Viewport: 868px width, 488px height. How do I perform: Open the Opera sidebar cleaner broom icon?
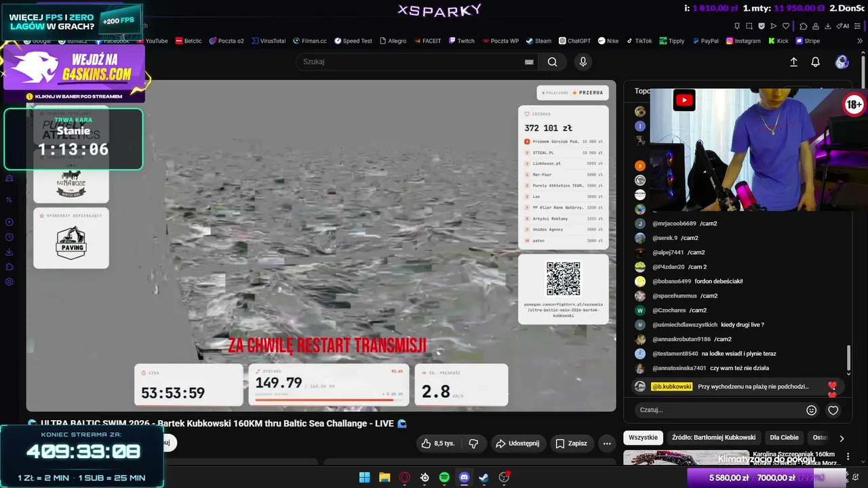click(x=9, y=178)
